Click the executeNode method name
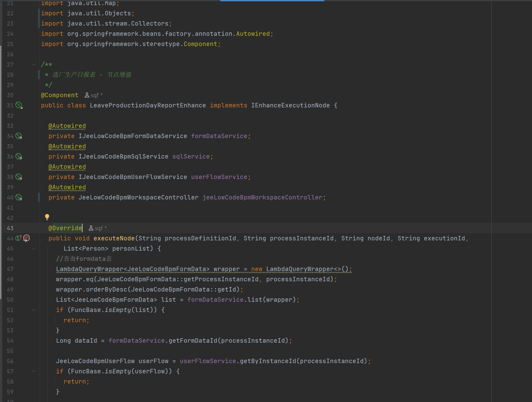The width and height of the screenshot is (532, 402). tap(114, 238)
